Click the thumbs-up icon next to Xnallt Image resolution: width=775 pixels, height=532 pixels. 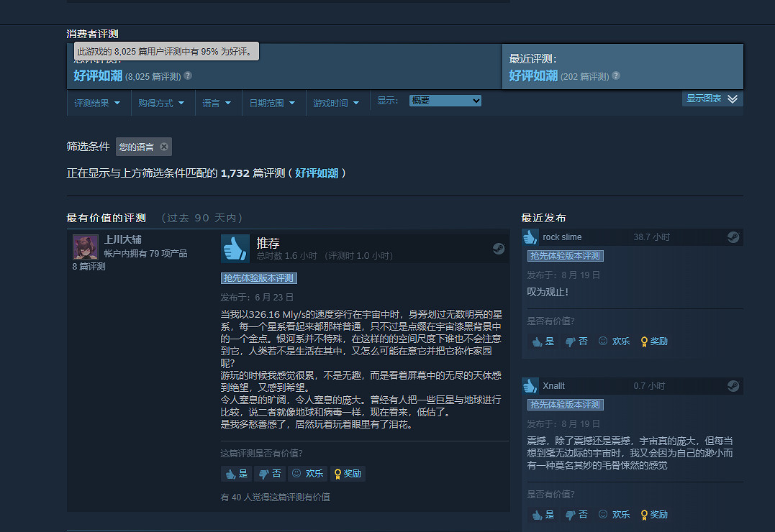pos(530,386)
